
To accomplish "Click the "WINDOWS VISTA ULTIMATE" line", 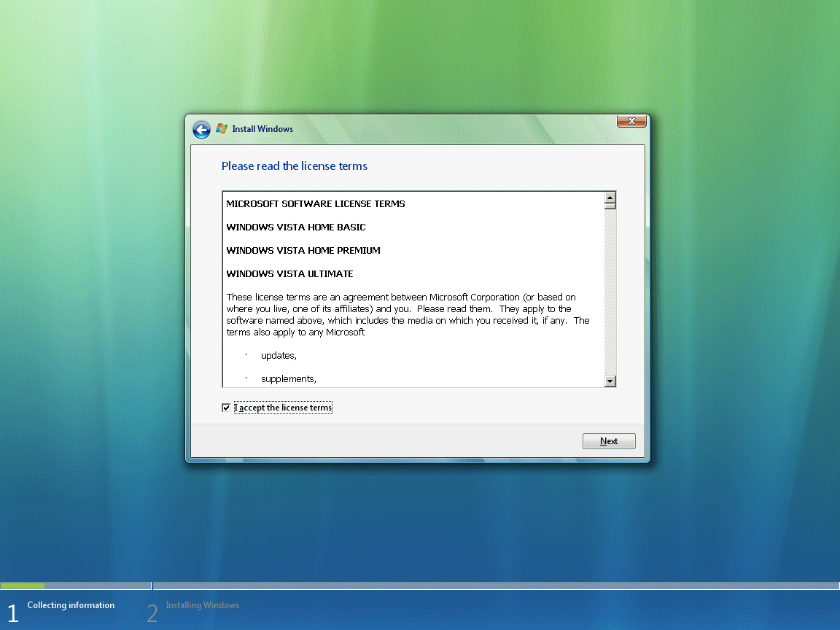I will coord(289,274).
